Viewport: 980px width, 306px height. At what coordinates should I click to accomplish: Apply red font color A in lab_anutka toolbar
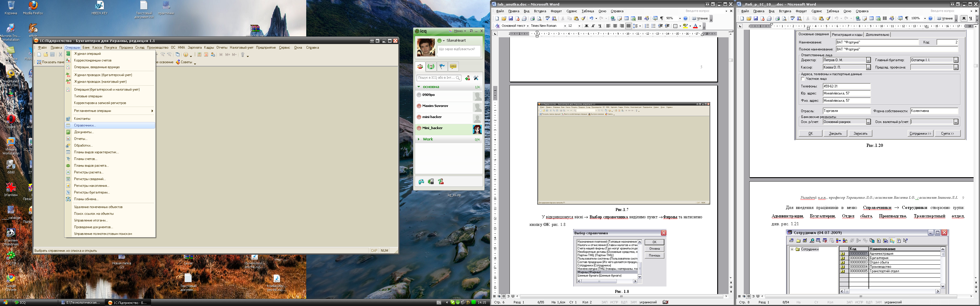[x=695, y=26]
